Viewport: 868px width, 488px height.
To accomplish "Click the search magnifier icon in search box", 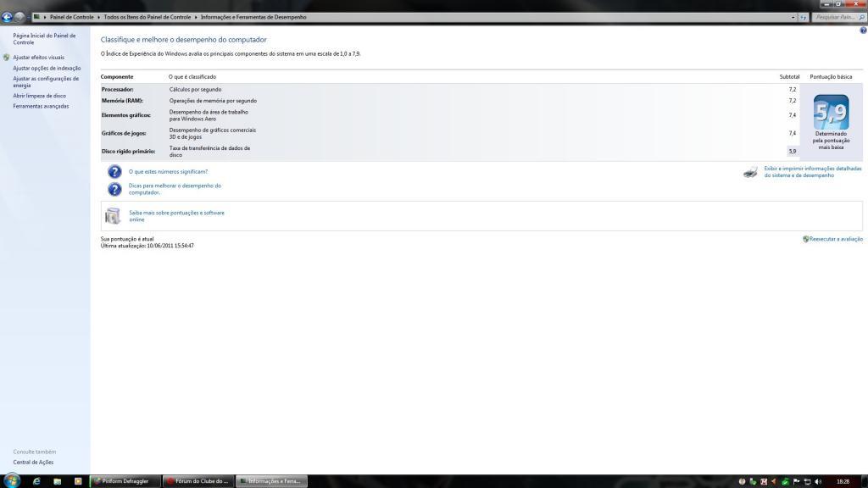I will coord(861,17).
